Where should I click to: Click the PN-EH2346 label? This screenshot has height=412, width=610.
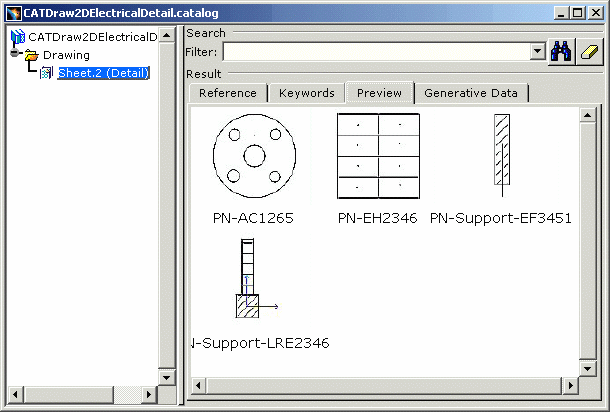tap(377, 218)
